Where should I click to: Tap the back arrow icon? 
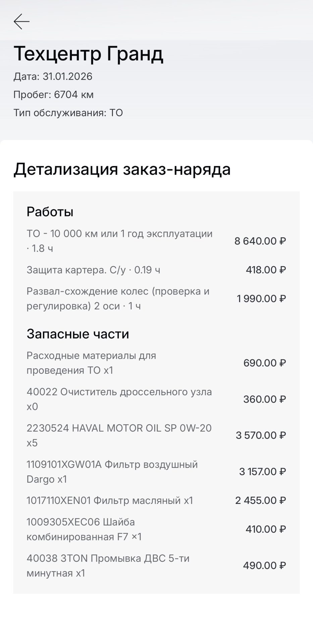point(22,21)
